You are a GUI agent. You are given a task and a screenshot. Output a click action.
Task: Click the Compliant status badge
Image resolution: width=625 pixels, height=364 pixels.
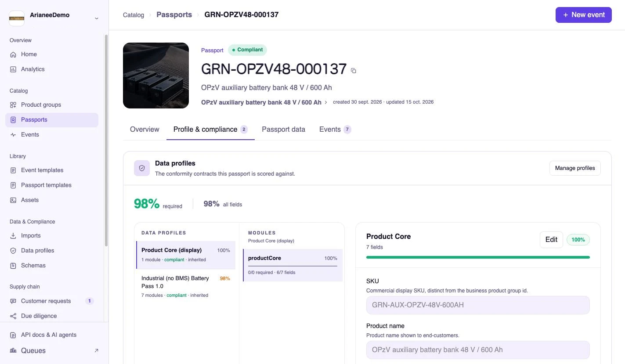[x=247, y=50]
